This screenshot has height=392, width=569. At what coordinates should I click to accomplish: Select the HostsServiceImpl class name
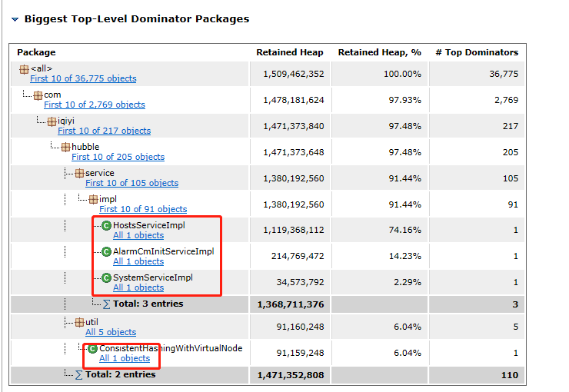pos(148,225)
